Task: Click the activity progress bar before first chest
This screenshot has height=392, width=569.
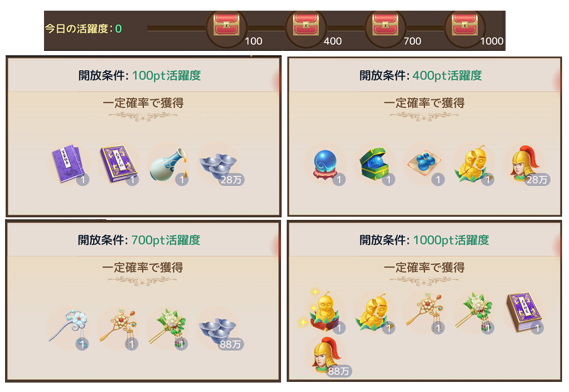Action: tap(177, 28)
